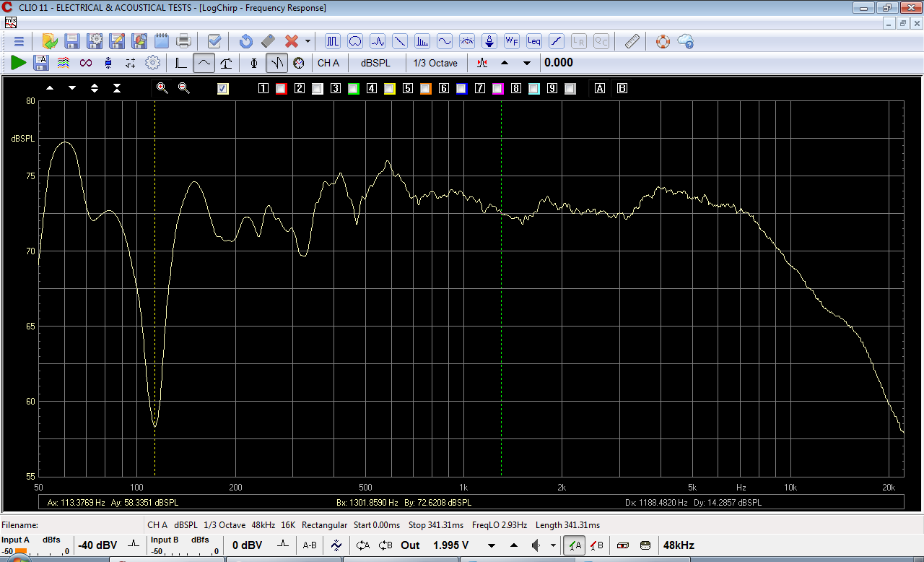Image resolution: width=924 pixels, height=562 pixels.
Task: Store curve in overlay slot 9
Action: (552, 89)
